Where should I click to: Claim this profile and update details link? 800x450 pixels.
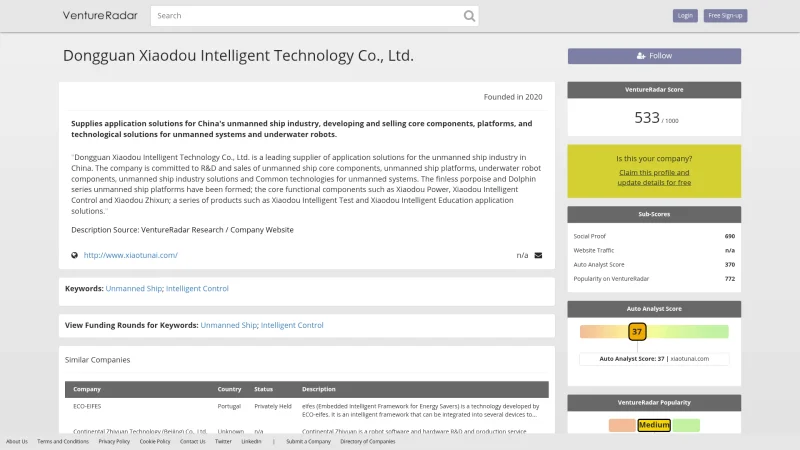tap(654, 178)
